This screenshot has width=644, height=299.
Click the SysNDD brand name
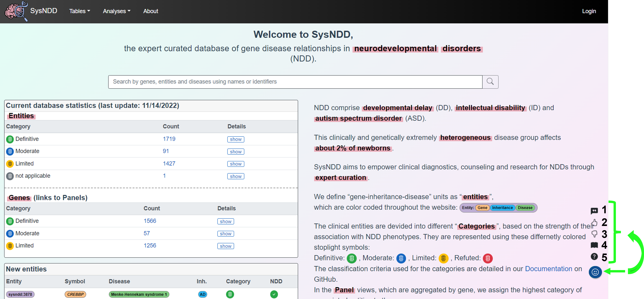44,11
